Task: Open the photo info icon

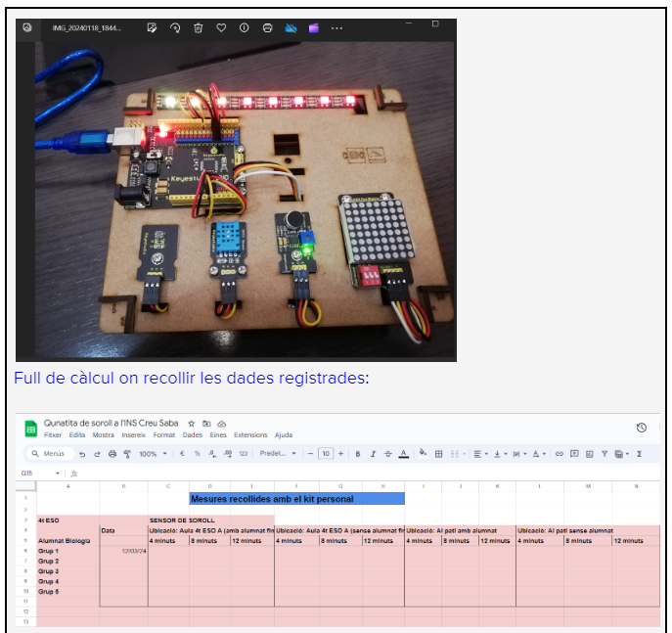Action: 244,27
